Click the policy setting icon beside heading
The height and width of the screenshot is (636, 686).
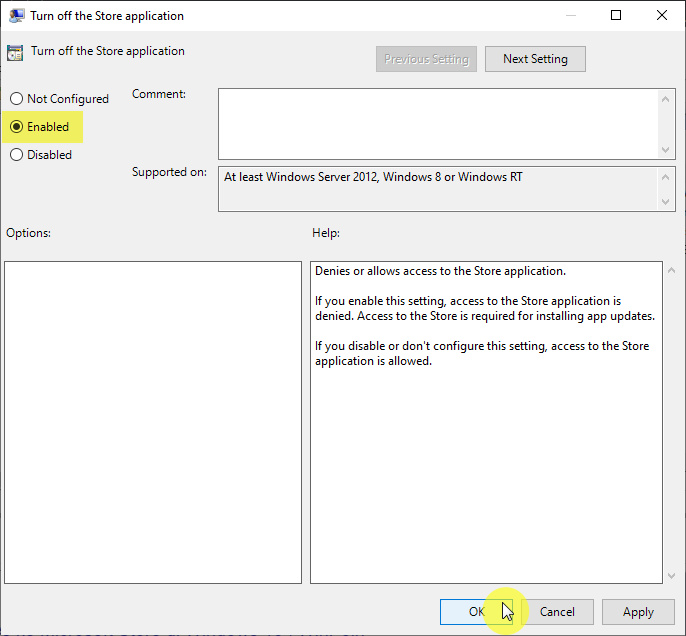pyautogui.click(x=15, y=52)
